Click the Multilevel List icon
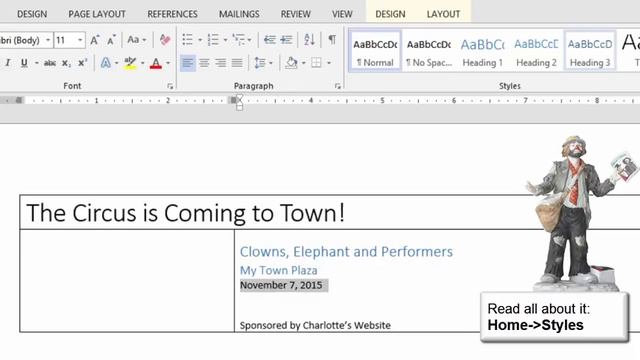The width and height of the screenshot is (640, 360). point(239,40)
